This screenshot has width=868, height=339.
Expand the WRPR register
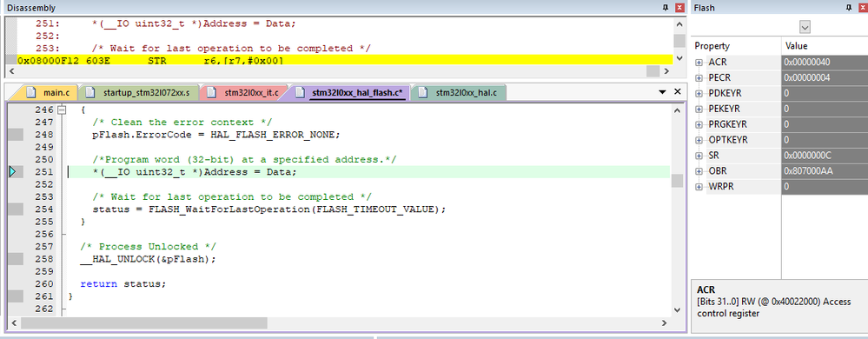pyautogui.click(x=699, y=187)
